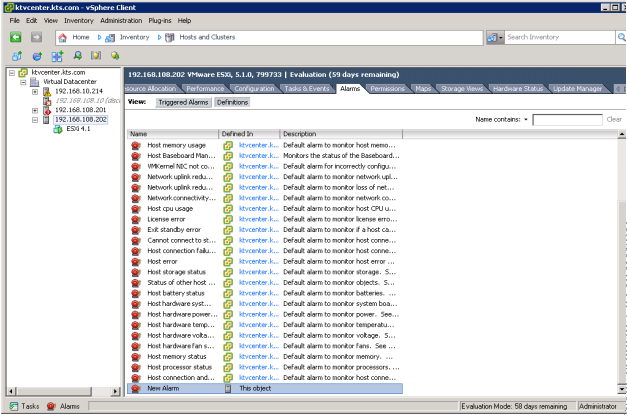Click the fifth toolbar icon next to magnifier
The image size is (627, 415).
(96, 56)
